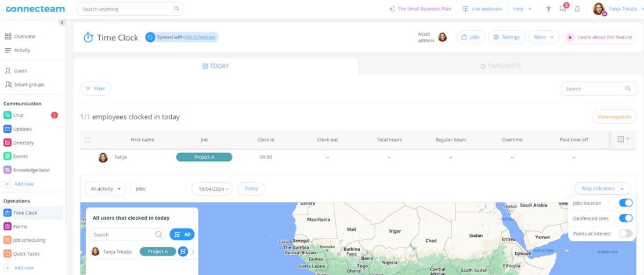644x275 pixels.
Task: Open the accessibility figure icon
Action: (548, 9)
